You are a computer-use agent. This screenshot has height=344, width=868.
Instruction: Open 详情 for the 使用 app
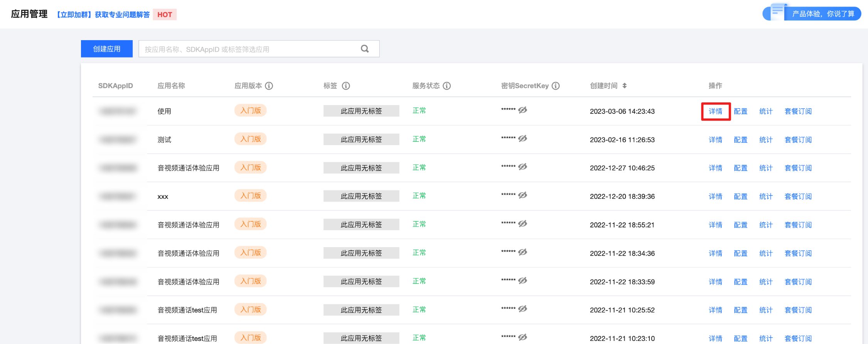coord(715,111)
